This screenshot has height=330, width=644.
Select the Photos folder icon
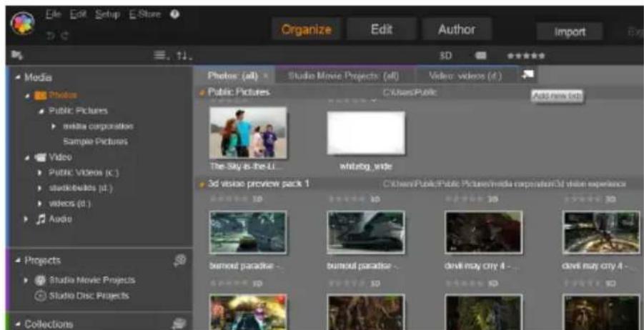coord(40,96)
